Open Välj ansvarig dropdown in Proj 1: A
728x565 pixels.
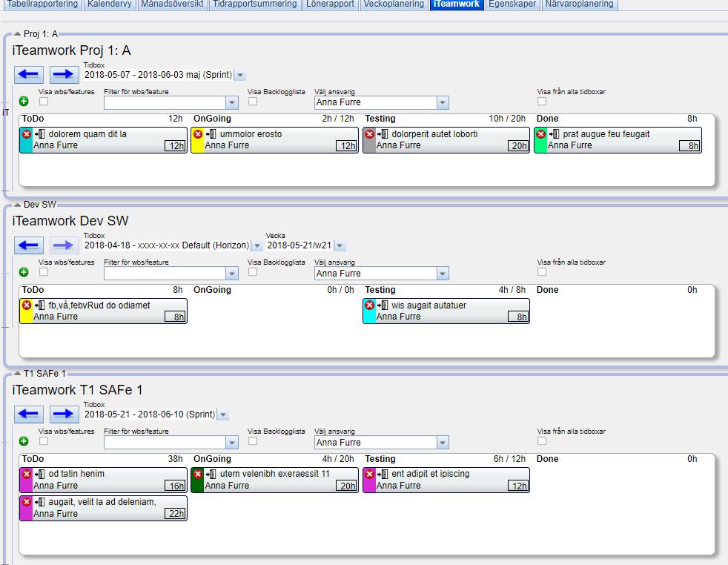point(443,102)
